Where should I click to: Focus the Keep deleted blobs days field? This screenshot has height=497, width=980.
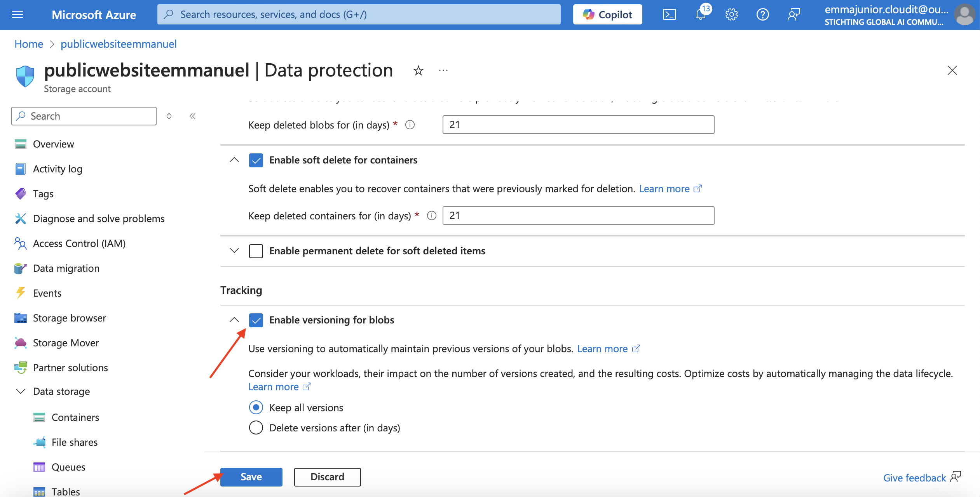coord(578,125)
